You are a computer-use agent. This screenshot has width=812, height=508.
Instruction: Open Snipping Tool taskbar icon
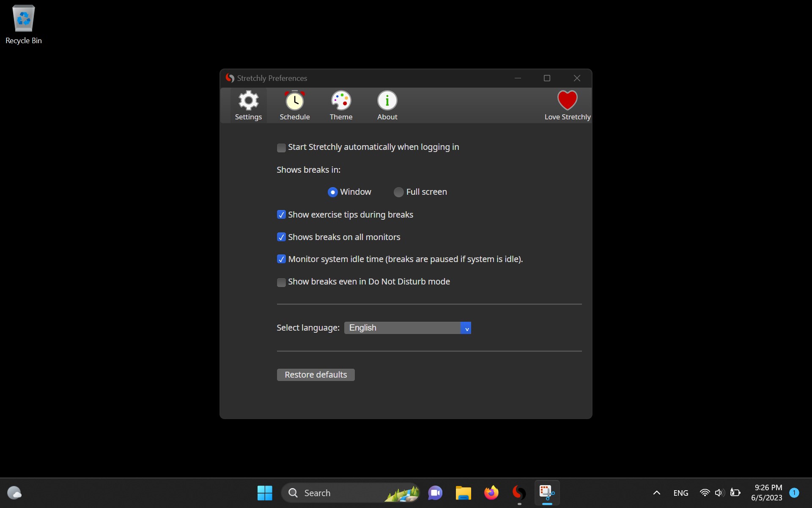click(547, 492)
